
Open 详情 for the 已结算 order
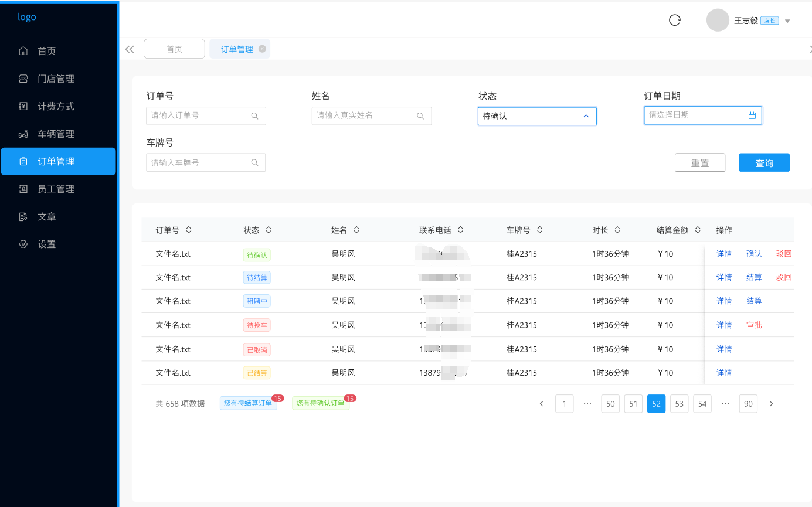[x=724, y=372]
